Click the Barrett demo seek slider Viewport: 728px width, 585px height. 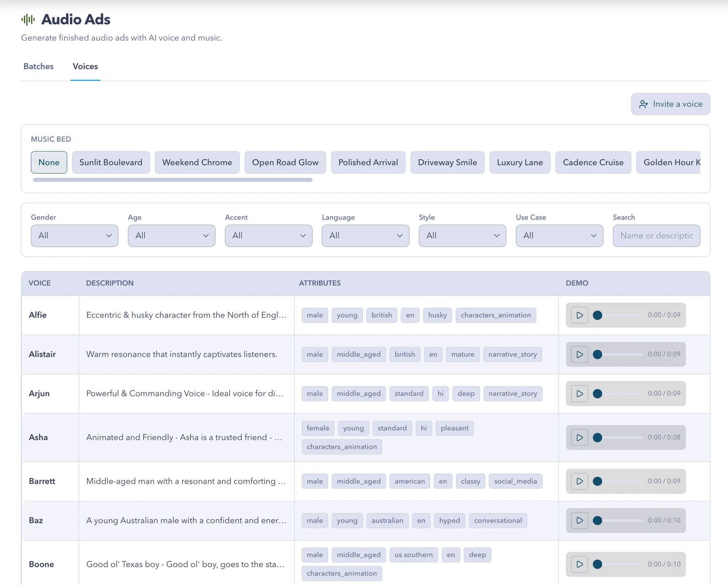pyautogui.click(x=618, y=481)
